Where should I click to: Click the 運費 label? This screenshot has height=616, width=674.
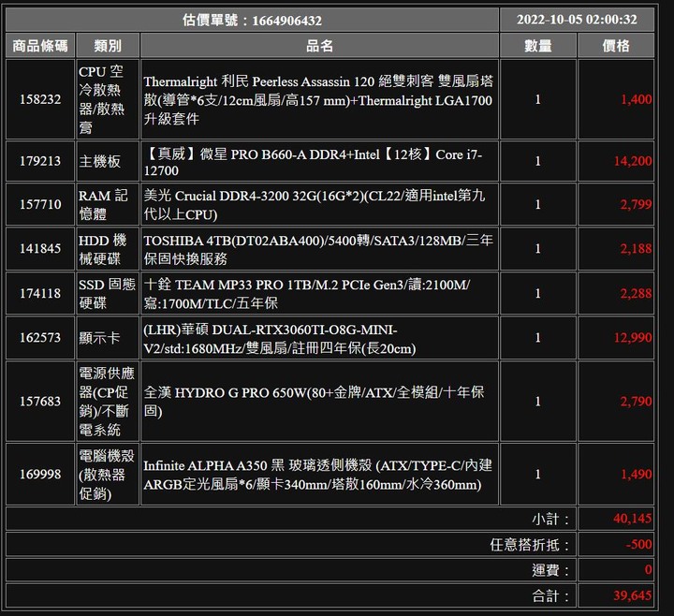coord(550,570)
